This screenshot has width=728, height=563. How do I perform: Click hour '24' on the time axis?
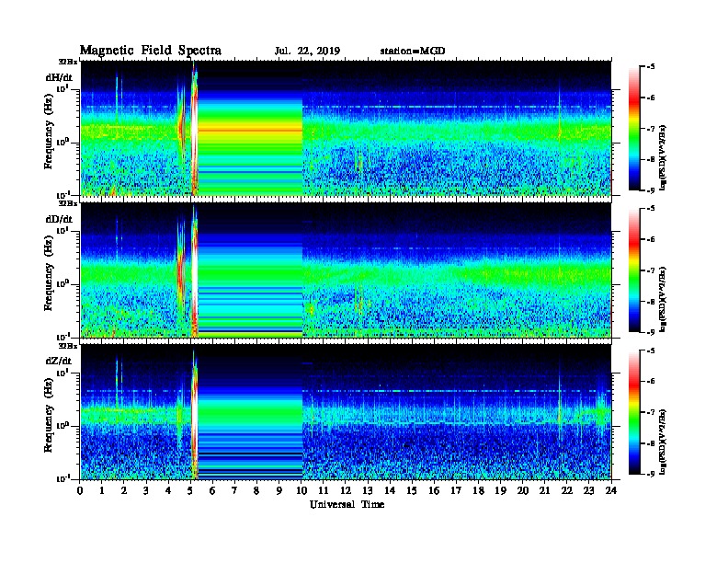(611, 490)
